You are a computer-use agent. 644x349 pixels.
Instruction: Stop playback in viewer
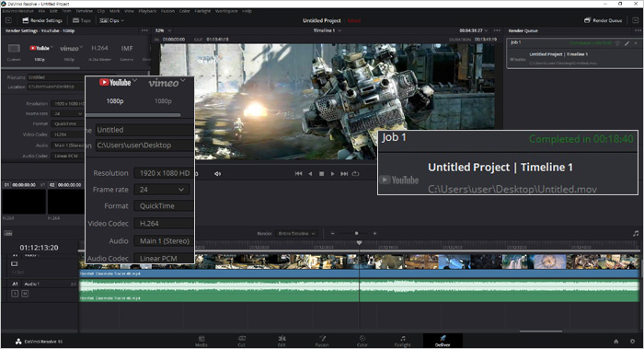click(x=322, y=174)
